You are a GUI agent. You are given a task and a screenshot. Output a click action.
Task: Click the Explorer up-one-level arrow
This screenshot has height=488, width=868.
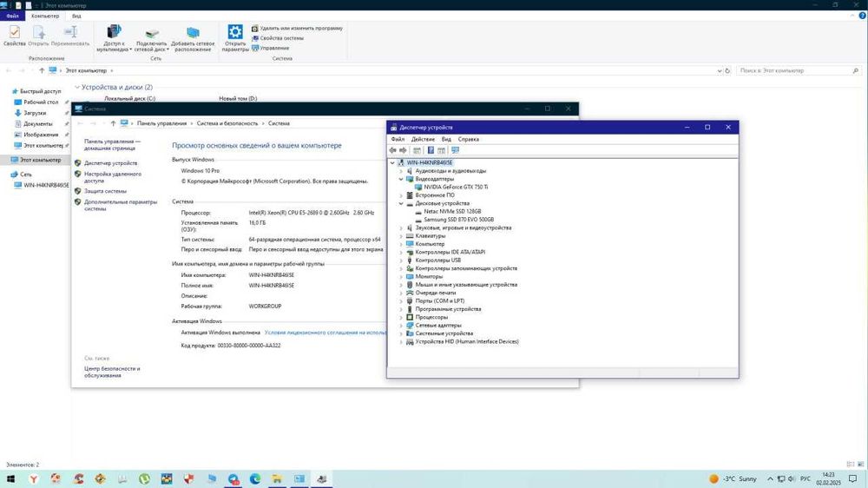[x=42, y=70]
